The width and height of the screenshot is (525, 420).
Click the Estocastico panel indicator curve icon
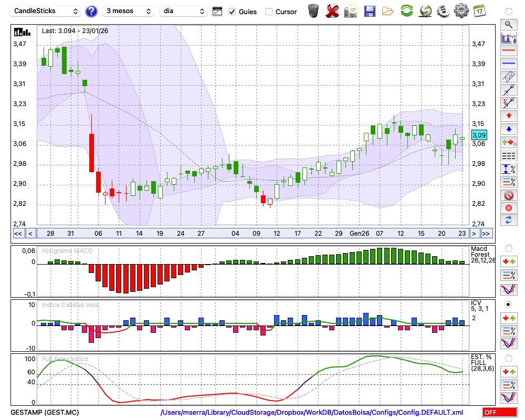click(509, 398)
